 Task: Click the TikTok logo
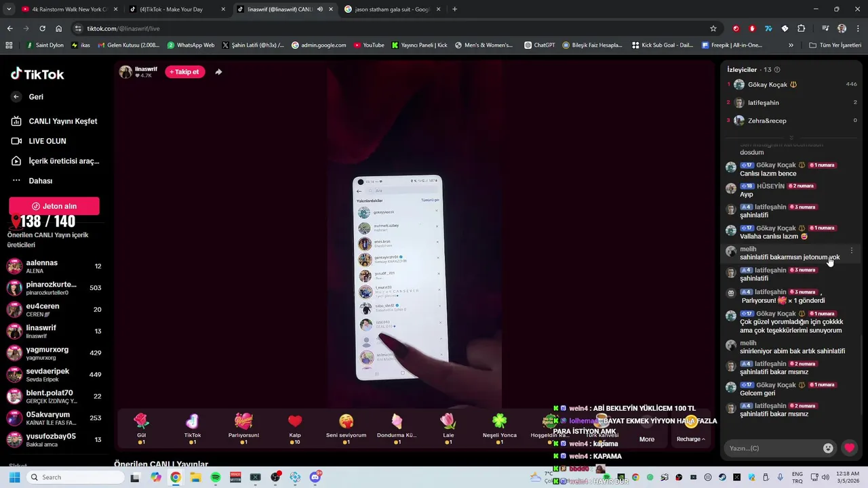coord(37,74)
